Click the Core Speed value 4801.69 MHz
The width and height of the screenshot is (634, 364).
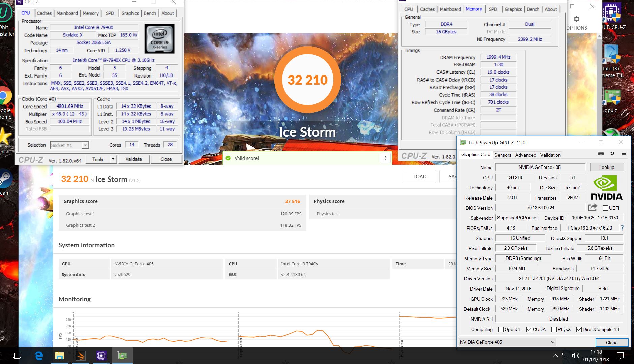click(69, 106)
